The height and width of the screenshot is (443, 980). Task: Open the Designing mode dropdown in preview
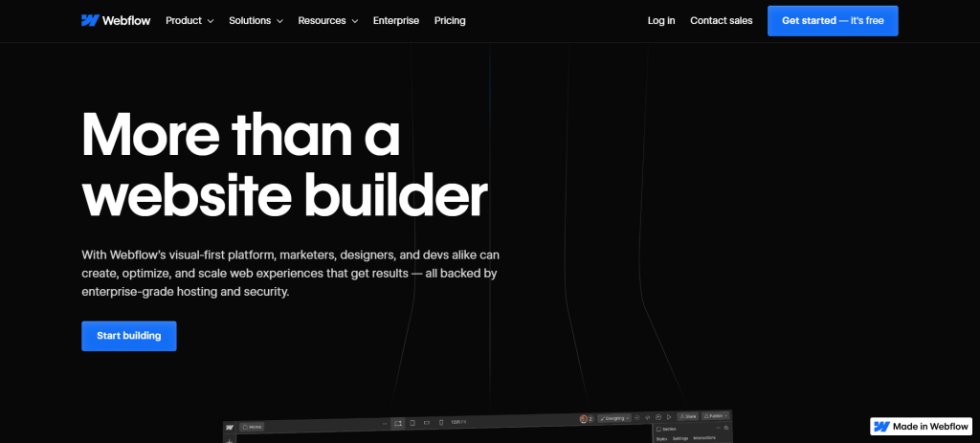click(614, 418)
